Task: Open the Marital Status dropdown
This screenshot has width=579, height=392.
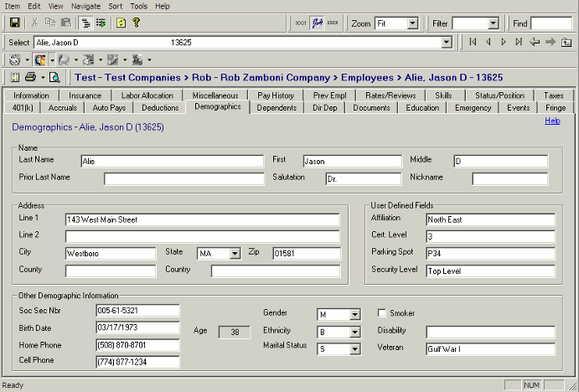Action: coord(354,348)
